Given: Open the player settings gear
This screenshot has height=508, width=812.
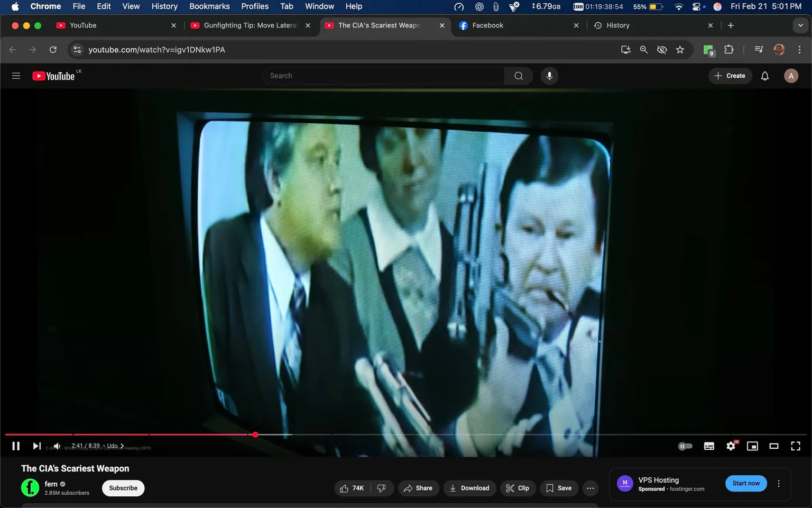Looking at the screenshot, I should pyautogui.click(x=731, y=446).
